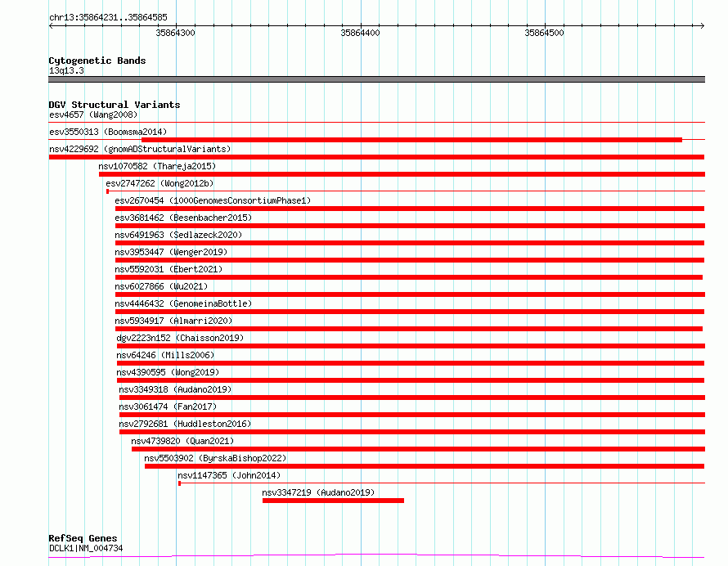
Task: Open variant nsv5592031 (Ebert2021)
Action: point(169,269)
